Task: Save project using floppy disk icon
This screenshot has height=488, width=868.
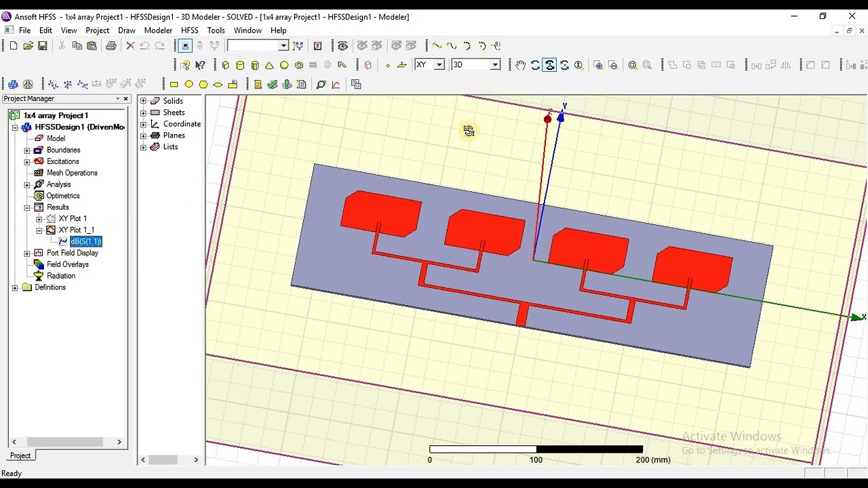Action: (x=42, y=45)
